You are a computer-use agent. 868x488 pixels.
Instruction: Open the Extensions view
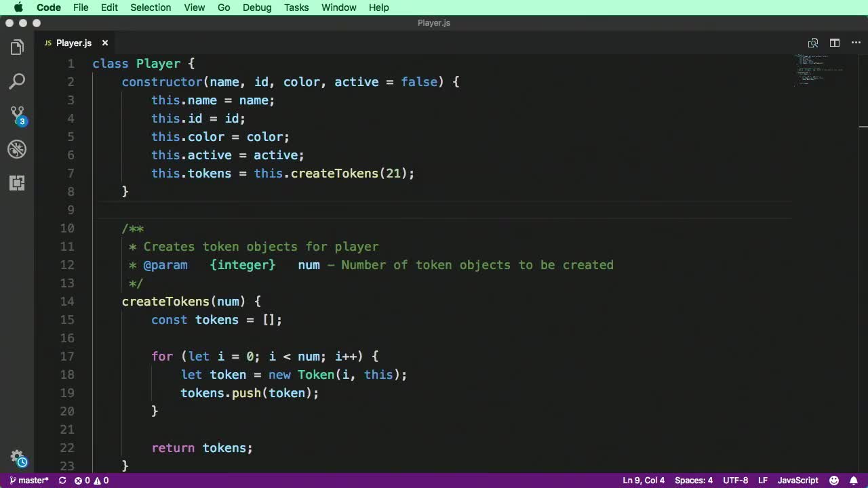(17, 183)
